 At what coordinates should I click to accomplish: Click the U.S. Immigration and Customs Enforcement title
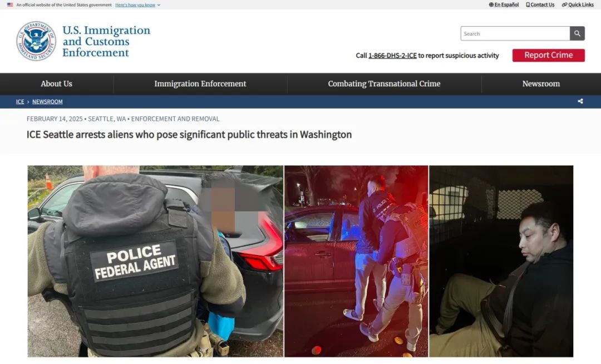coord(106,41)
